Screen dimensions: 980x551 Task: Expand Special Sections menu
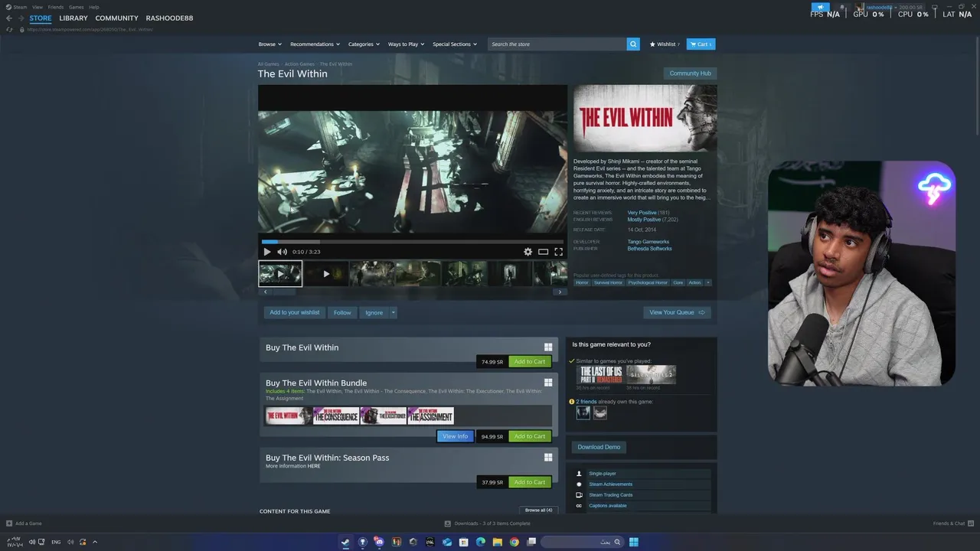455,44
